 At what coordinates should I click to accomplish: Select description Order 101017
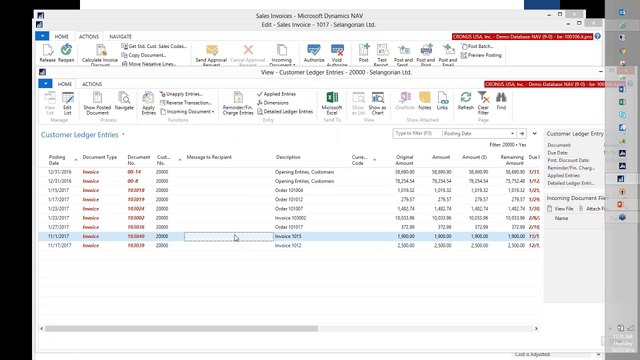pyautogui.click(x=289, y=227)
